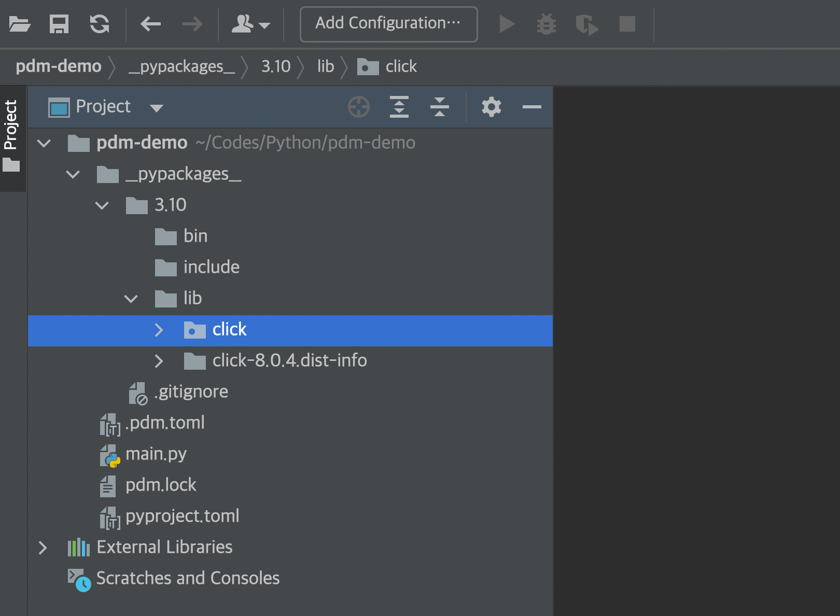Expand all nodes in the Project tree
840x616 pixels.
click(x=399, y=107)
